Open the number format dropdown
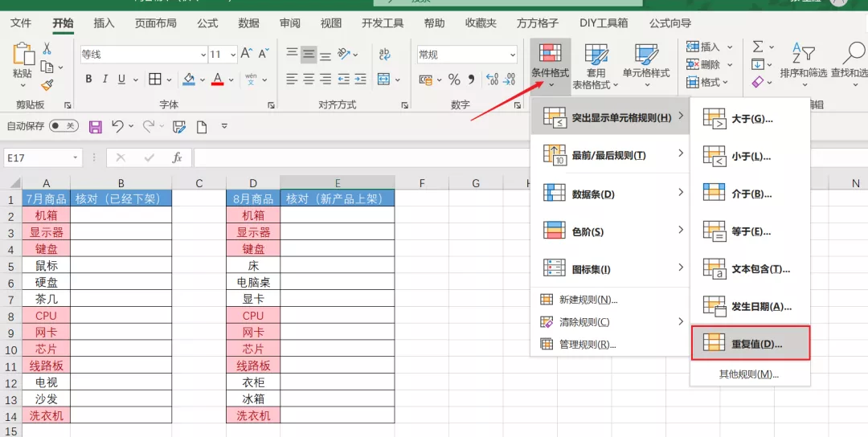Image resolution: width=868 pixels, height=437 pixels. click(513, 55)
